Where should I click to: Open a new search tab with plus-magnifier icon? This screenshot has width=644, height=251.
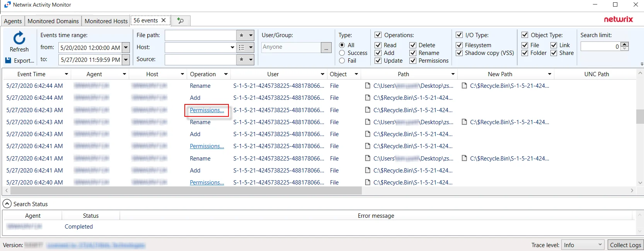180,20
